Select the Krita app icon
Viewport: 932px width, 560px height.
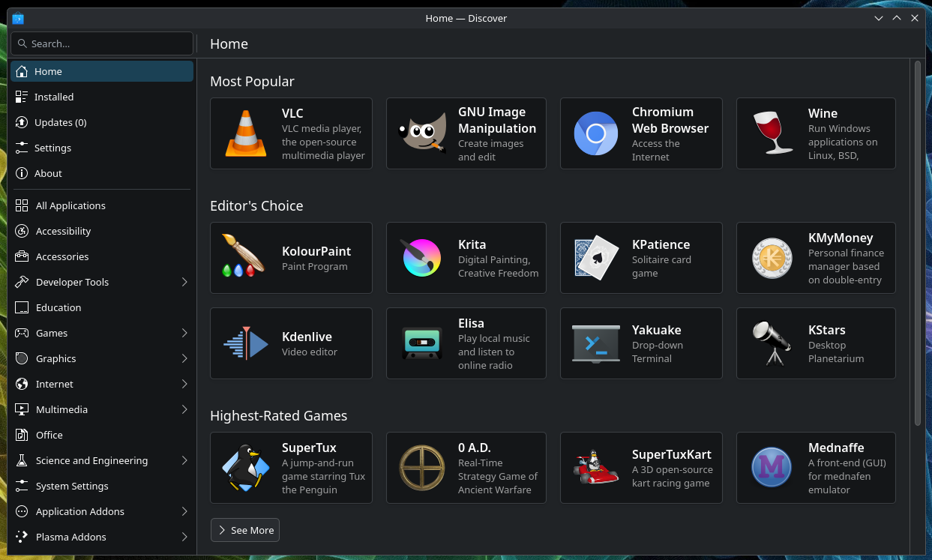point(422,258)
